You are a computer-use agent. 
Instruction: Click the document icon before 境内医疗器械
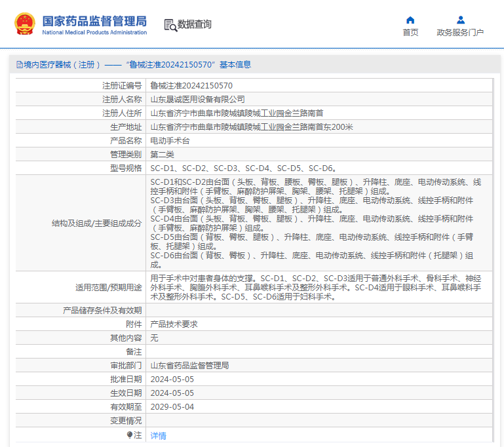pos(20,65)
